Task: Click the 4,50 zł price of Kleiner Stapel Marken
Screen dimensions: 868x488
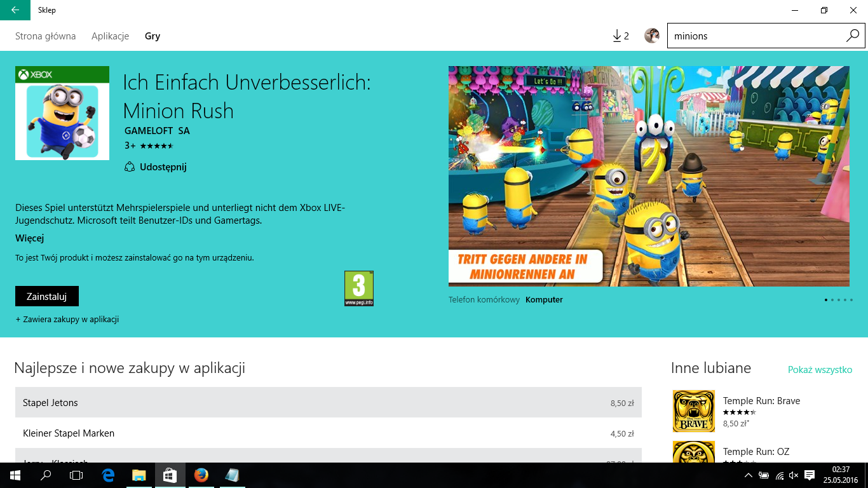Action: pyautogui.click(x=622, y=433)
